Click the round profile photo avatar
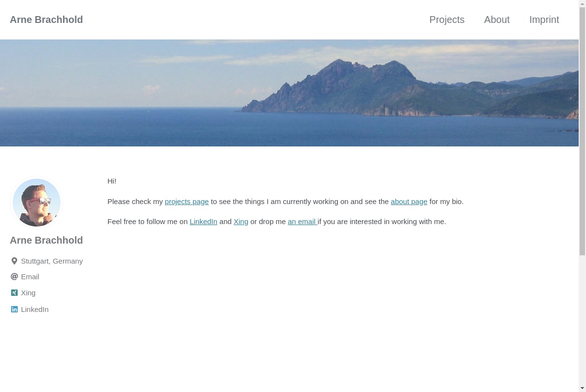This screenshot has height=392, width=586. point(37,203)
